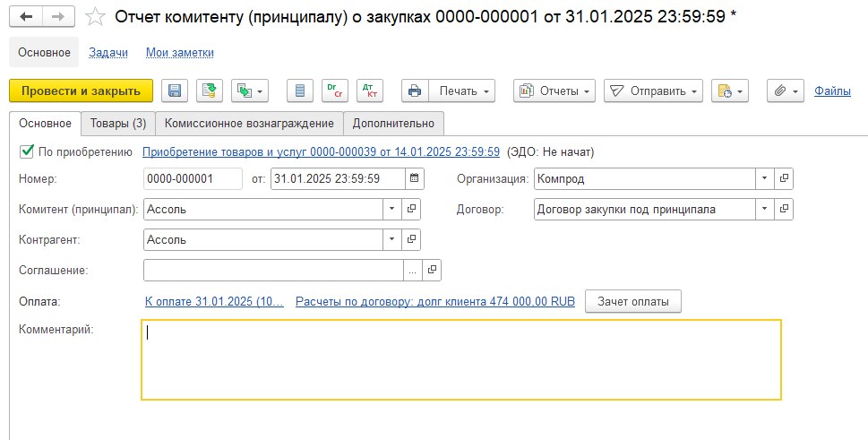Viewport: 868px width, 440px height.
Task: Click the Save (floppy disk) icon
Action: [x=175, y=91]
